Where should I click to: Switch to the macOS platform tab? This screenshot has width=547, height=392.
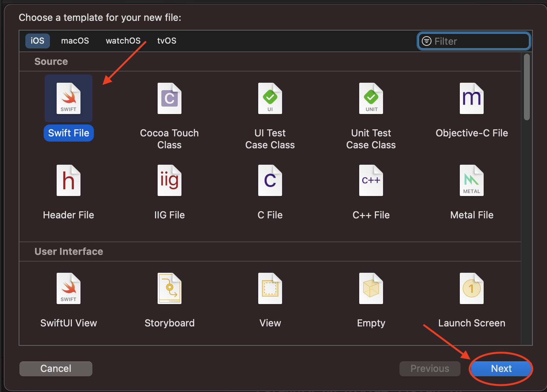pos(75,41)
